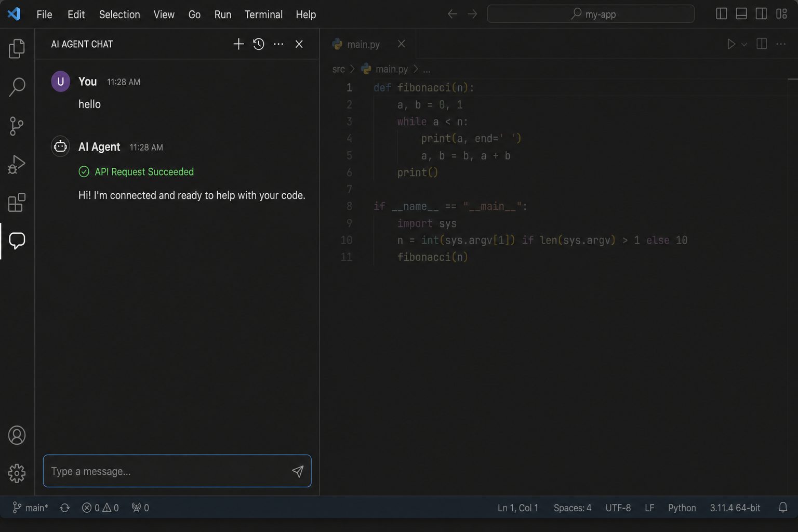
Task: Click the main* git branch indicator
Action: (x=30, y=508)
